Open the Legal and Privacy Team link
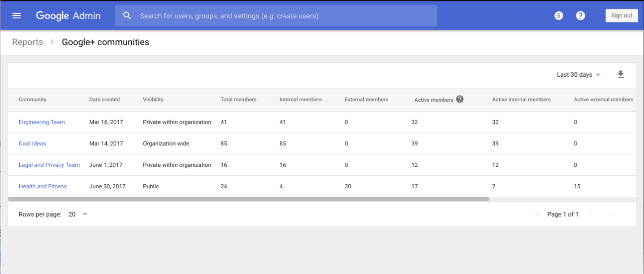 (x=49, y=165)
